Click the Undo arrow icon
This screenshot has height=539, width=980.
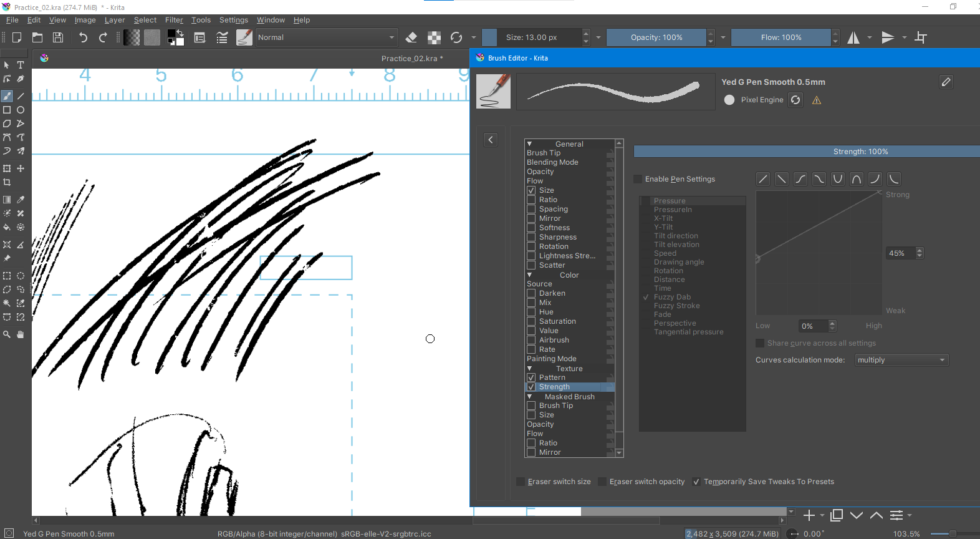point(83,37)
